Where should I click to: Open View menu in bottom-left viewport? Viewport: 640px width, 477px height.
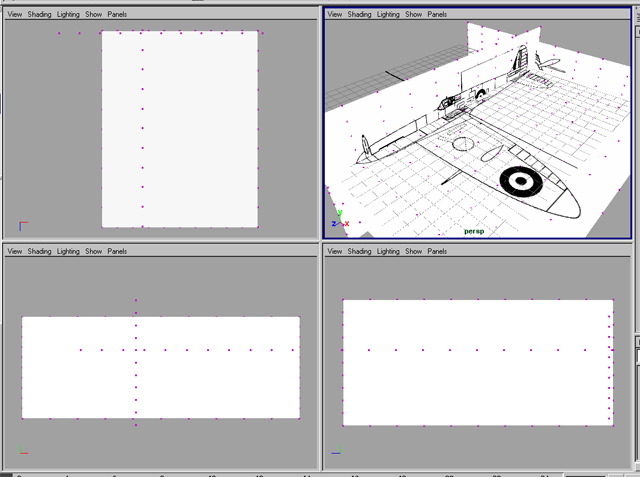(15, 251)
